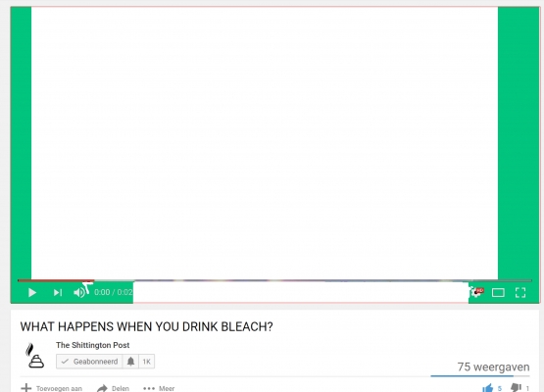Open the Meer menu
Screen dimensions: 544x392
[159, 388]
